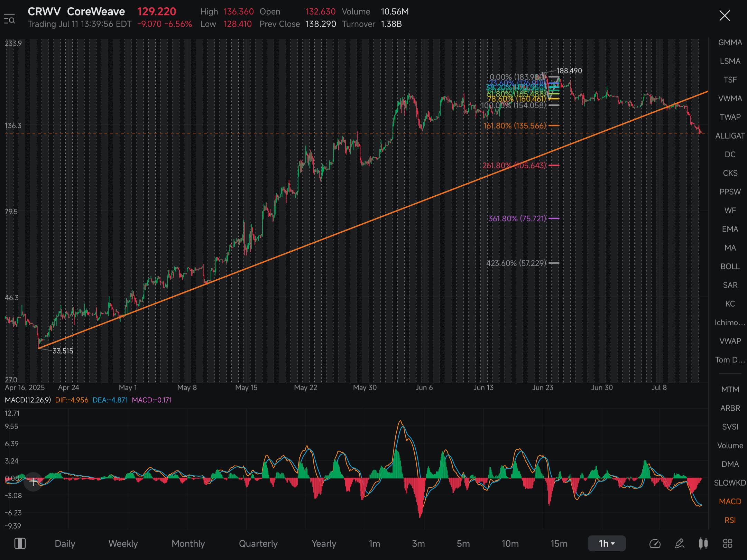Expand the truncated Tom D... indicator entry

point(730,360)
